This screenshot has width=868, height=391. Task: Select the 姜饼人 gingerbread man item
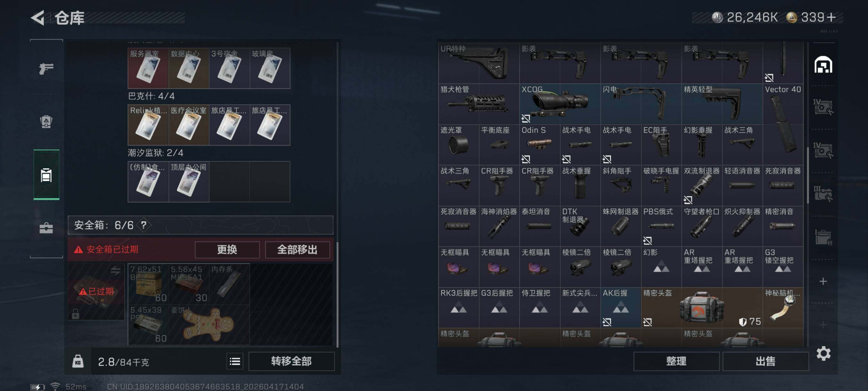point(209,325)
